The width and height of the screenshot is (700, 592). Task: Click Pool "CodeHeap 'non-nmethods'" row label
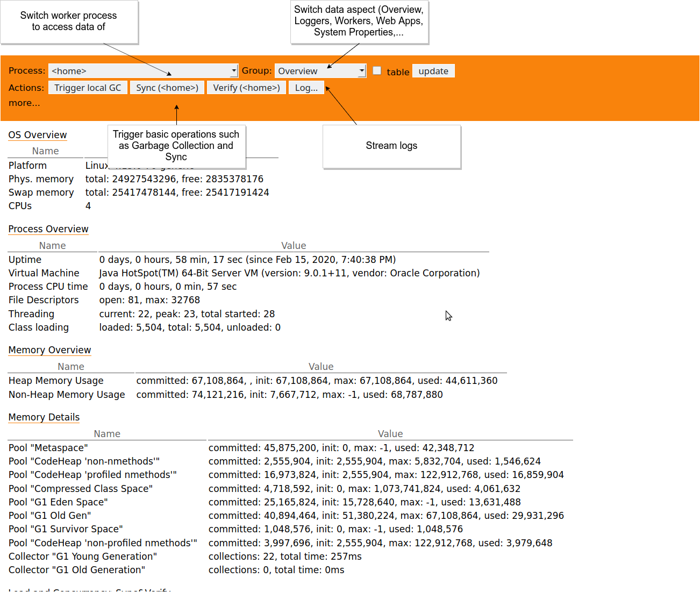click(x=84, y=461)
